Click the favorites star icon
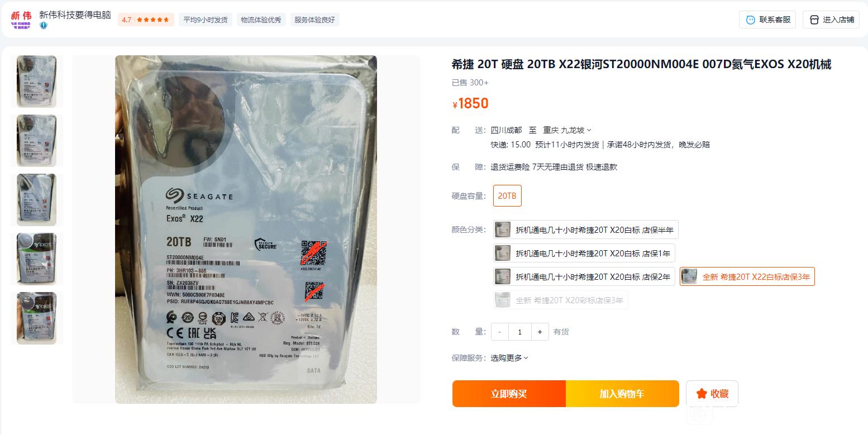The height and width of the screenshot is (435, 868). (702, 394)
